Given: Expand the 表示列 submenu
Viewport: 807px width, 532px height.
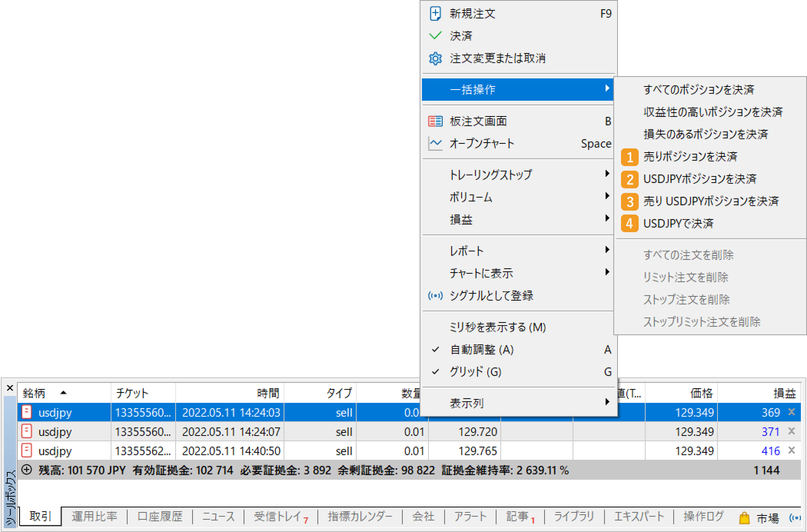Looking at the screenshot, I should 518,403.
